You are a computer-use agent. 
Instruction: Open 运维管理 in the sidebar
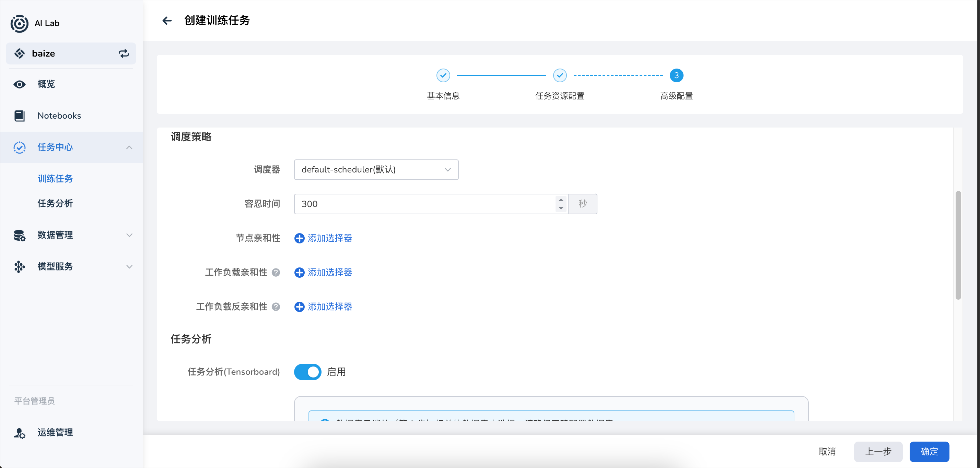[71, 433]
